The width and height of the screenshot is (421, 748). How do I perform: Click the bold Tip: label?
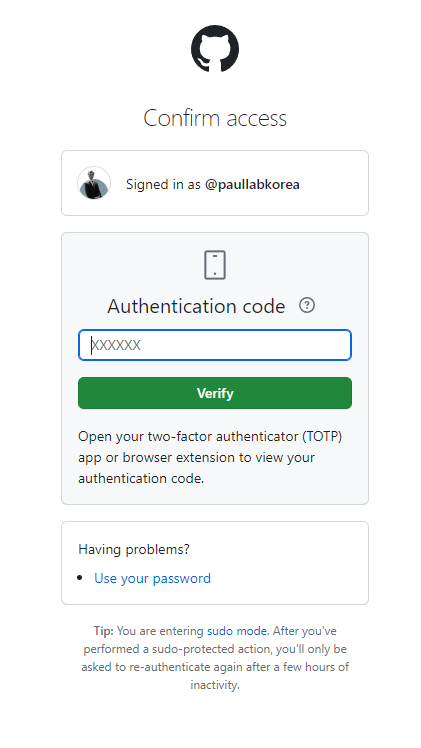[103, 631]
